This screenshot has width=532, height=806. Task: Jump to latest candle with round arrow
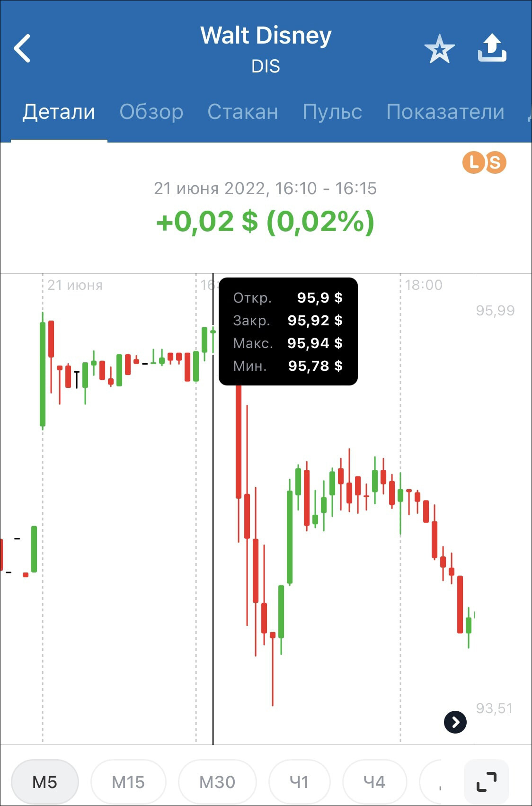click(455, 722)
